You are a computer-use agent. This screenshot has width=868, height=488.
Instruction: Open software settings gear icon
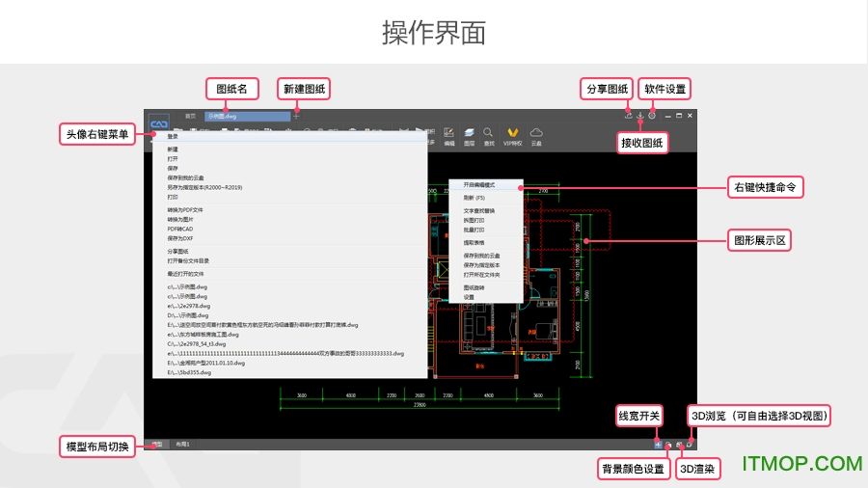[x=652, y=116]
